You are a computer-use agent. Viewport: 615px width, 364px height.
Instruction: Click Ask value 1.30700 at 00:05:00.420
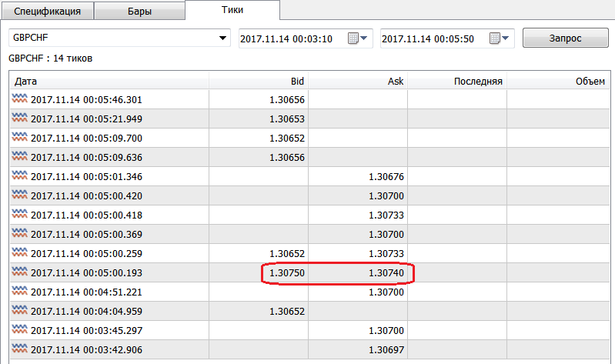386,195
